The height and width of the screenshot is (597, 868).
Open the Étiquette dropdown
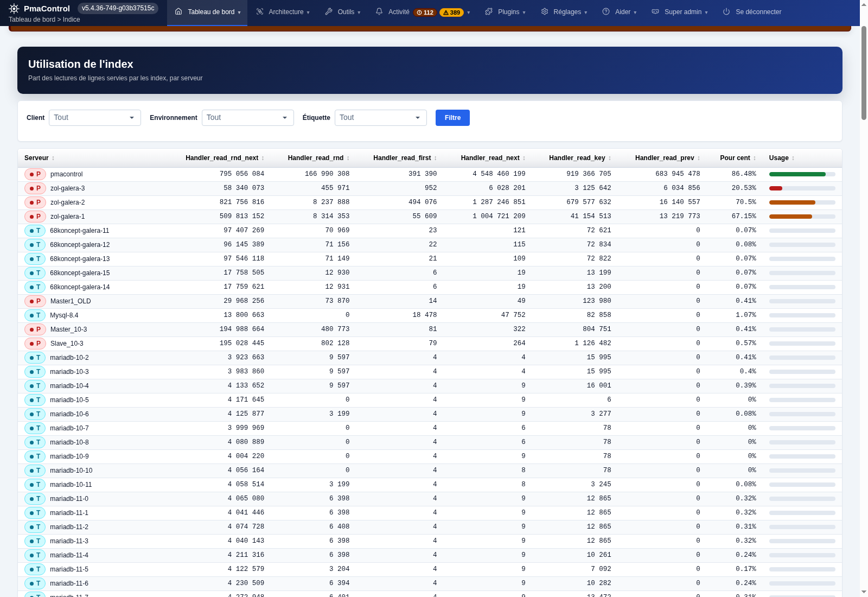(381, 118)
